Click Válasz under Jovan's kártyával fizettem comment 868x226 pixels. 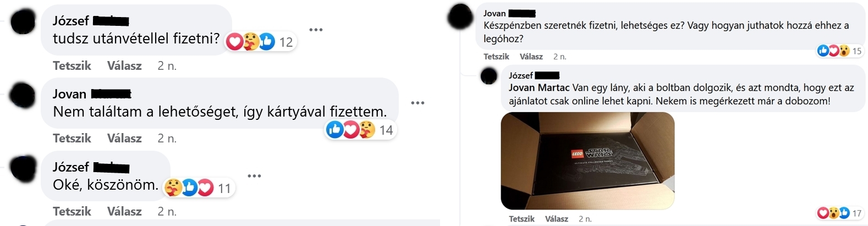pyautogui.click(x=124, y=138)
